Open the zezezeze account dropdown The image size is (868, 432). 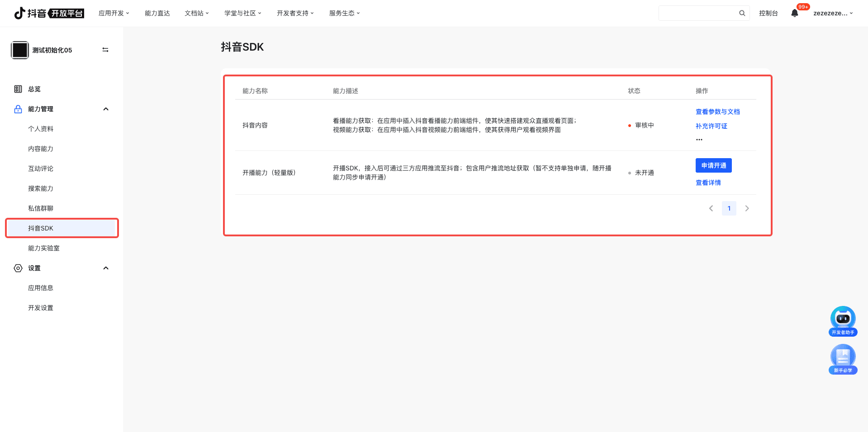click(x=833, y=13)
